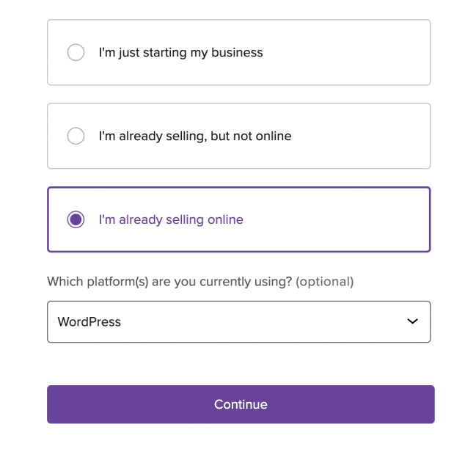This screenshot has height=463, width=476.
Task: Click the "I'm already selling, but not online" label
Action: [195, 136]
